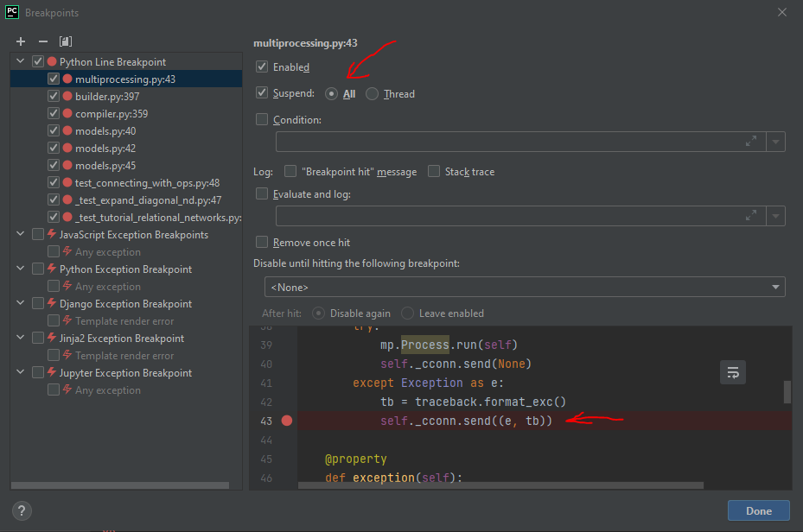Click red dot icon of builder.py:397
803x532 pixels.
67,96
